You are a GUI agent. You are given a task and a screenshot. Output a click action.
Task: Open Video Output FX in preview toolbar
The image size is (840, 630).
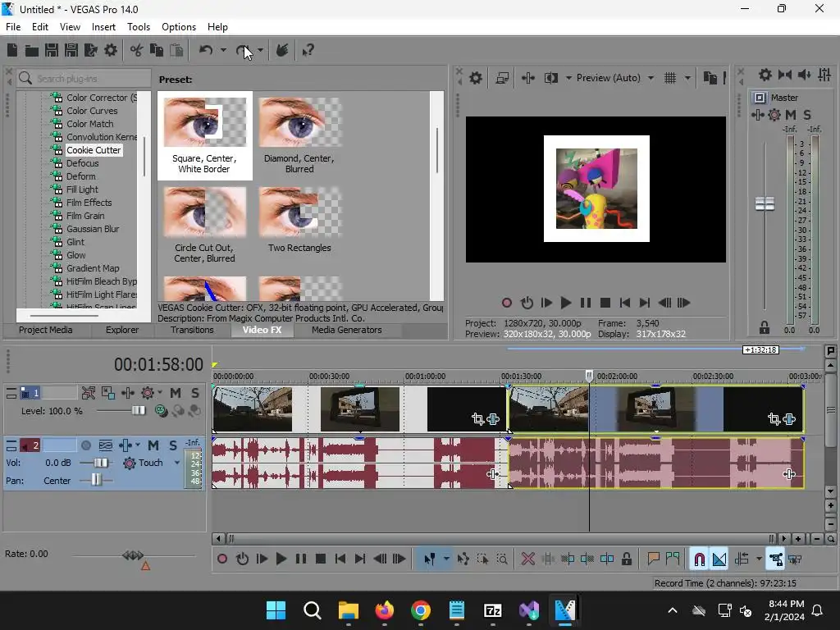click(x=527, y=78)
